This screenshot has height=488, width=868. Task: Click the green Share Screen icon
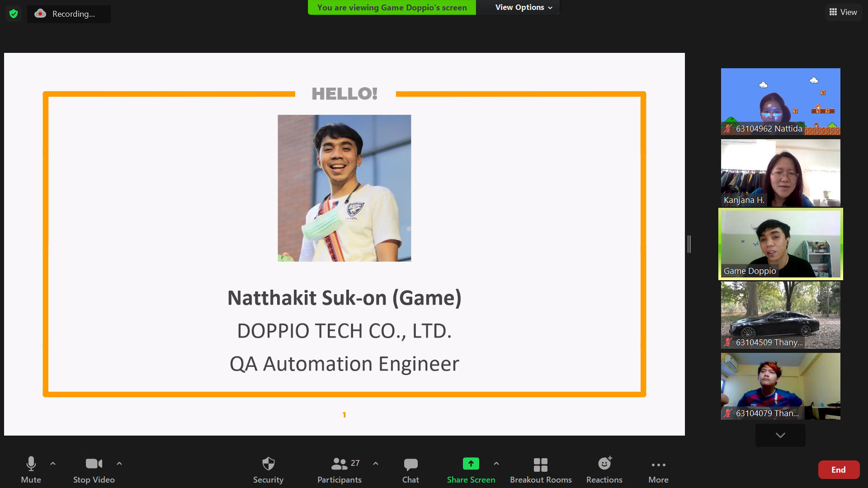pyautogui.click(x=471, y=464)
